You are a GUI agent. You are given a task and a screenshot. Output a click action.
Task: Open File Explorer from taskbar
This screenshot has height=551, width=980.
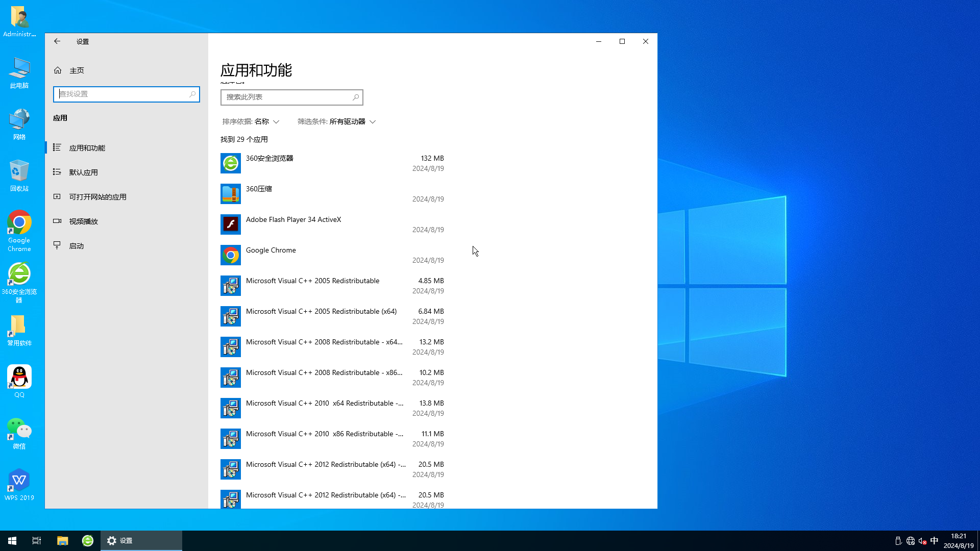tap(62, 541)
